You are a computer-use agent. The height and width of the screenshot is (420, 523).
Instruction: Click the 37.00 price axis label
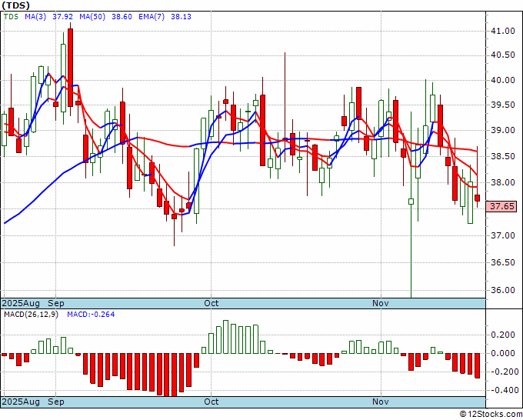point(503,235)
